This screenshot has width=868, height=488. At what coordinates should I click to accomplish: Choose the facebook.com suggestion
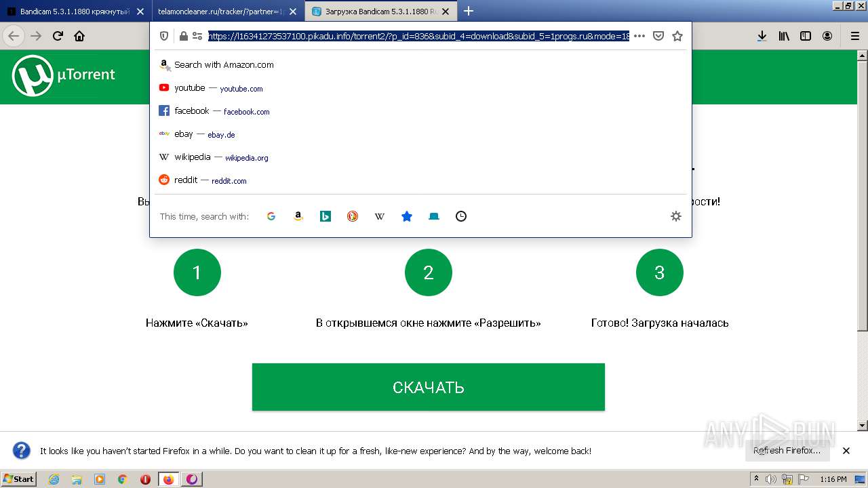420,111
